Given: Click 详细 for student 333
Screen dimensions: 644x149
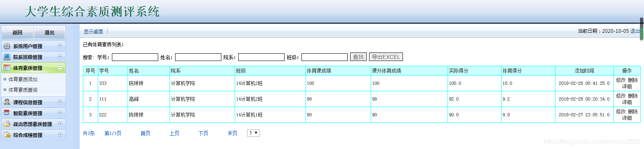Looking at the screenshot, I should click(x=627, y=86).
